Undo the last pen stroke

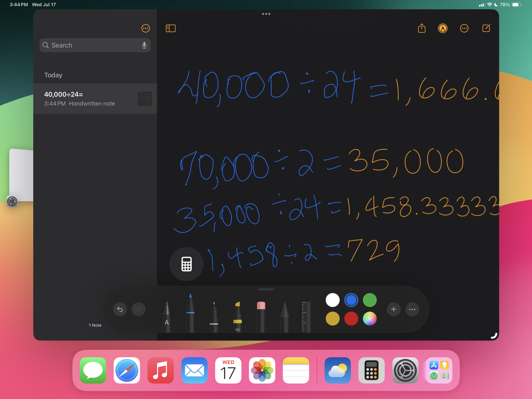[120, 309]
